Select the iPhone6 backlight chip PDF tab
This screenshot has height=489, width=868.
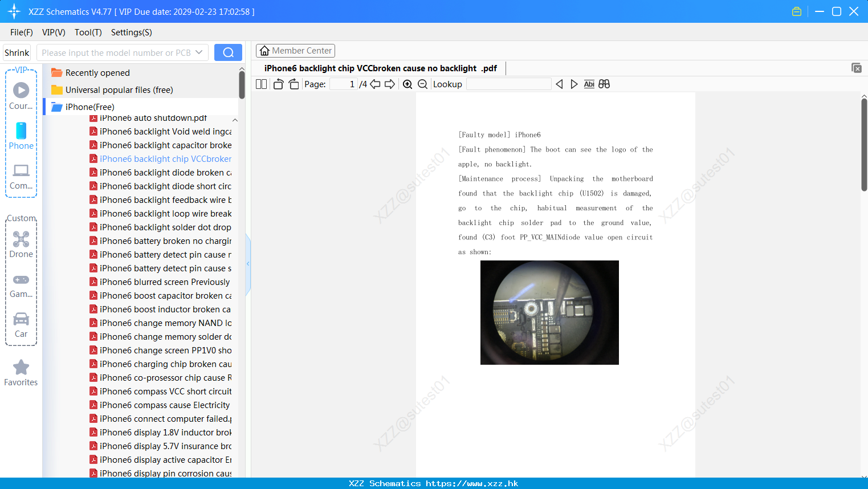point(380,68)
